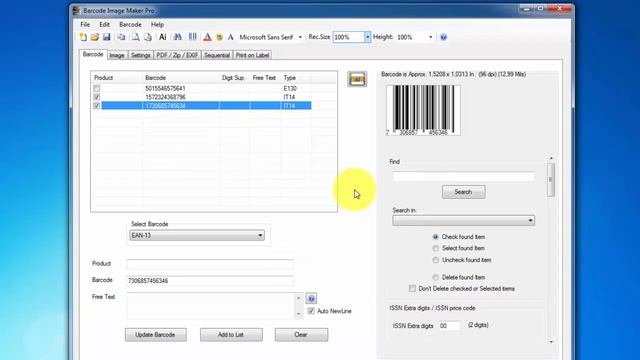Click the right panel scrollbar thumb
The width and height of the screenshot is (640, 360).
[x=551, y=180]
